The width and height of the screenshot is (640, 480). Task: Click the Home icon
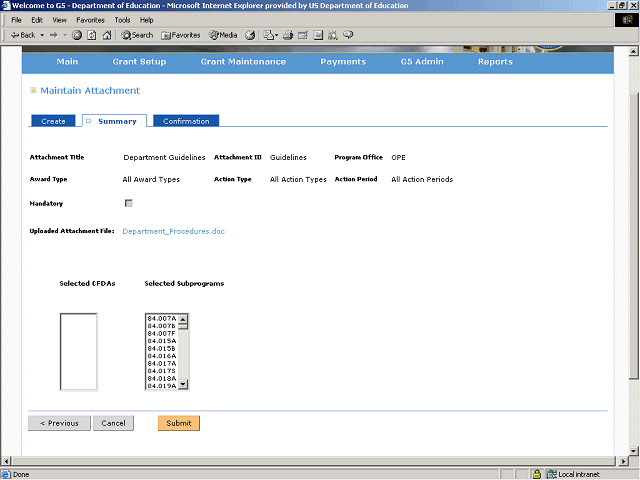(x=107, y=35)
